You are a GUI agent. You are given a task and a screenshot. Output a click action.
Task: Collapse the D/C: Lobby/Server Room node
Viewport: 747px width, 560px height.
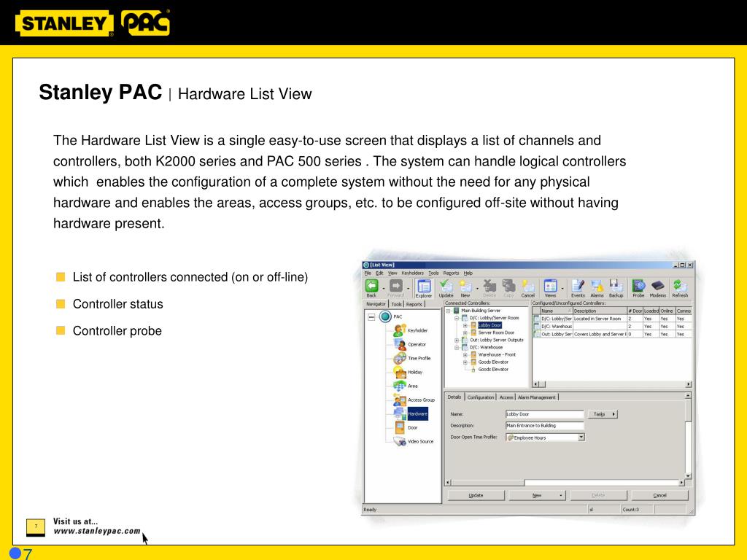[x=457, y=318]
